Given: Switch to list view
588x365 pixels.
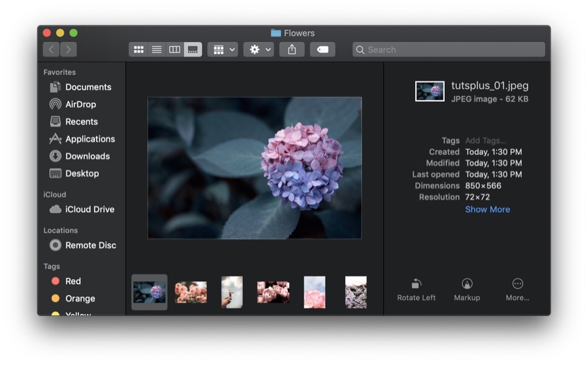Looking at the screenshot, I should tap(156, 50).
